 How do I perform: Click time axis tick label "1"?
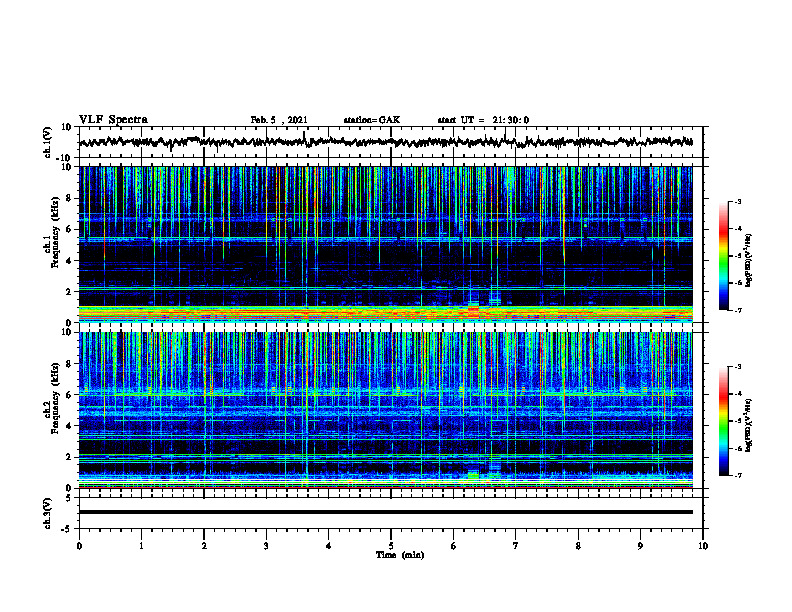click(x=141, y=546)
